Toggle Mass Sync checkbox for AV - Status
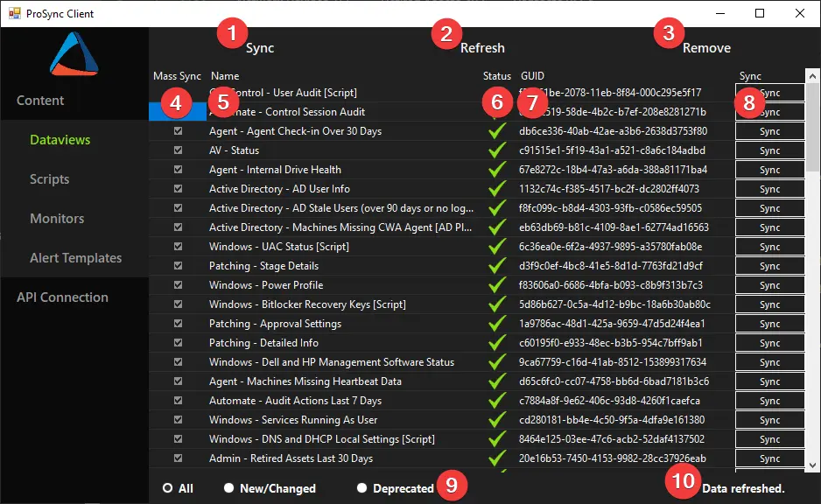This screenshot has width=821, height=504. click(x=178, y=150)
